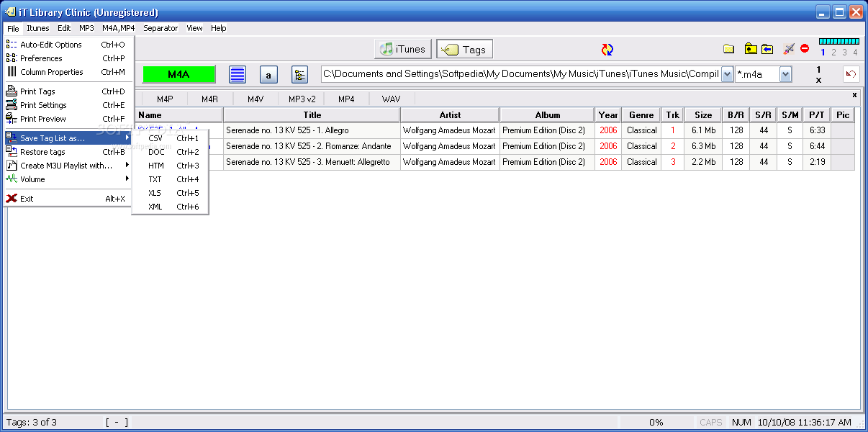
Task: Switch to Tags view
Action: pyautogui.click(x=464, y=50)
